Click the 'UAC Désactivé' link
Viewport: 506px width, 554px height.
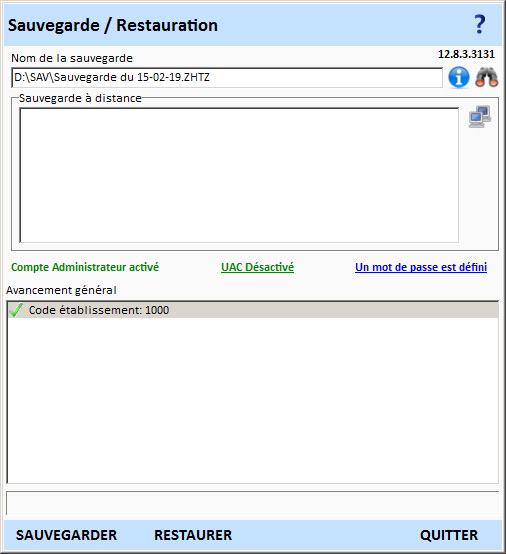point(257,267)
